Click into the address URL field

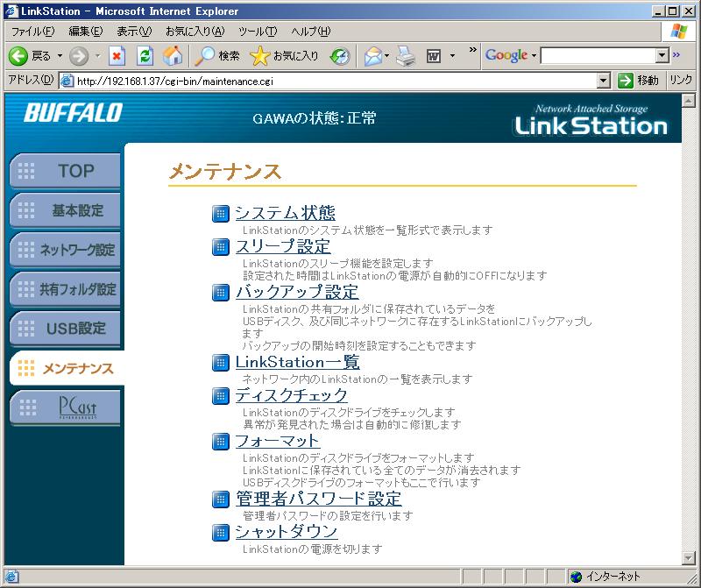click(336, 81)
